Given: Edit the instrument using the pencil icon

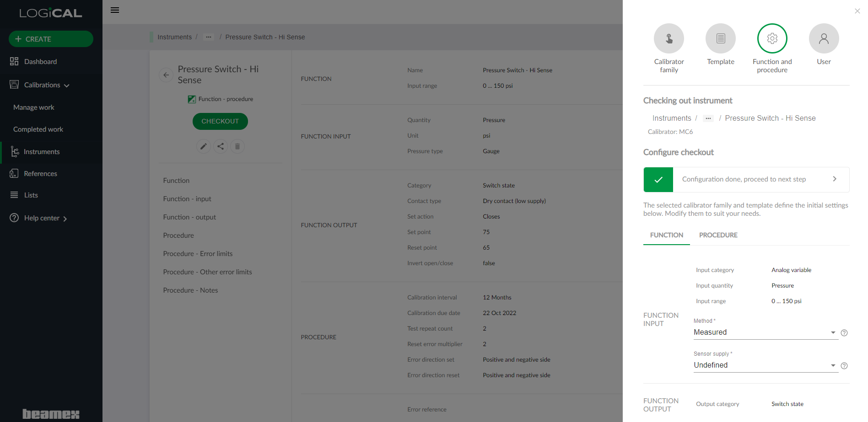Looking at the screenshot, I should tap(203, 146).
